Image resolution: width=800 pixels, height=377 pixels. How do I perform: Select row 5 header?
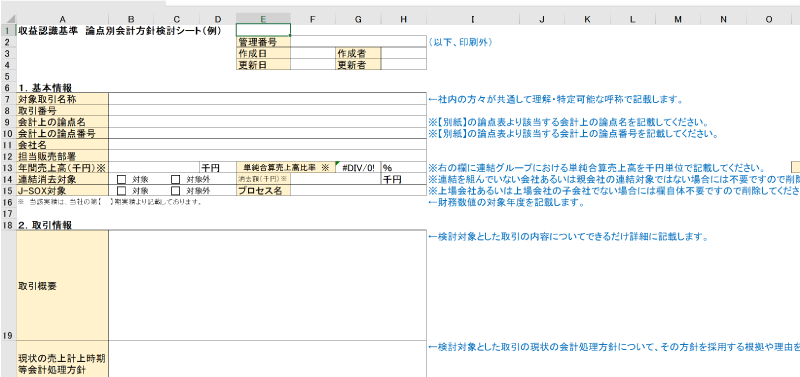(8, 76)
